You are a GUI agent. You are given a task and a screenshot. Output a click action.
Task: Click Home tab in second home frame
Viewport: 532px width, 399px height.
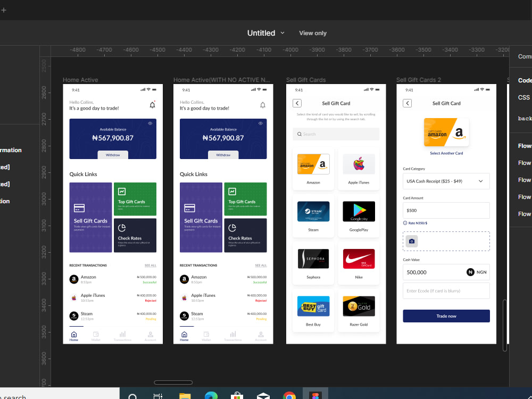(184, 336)
